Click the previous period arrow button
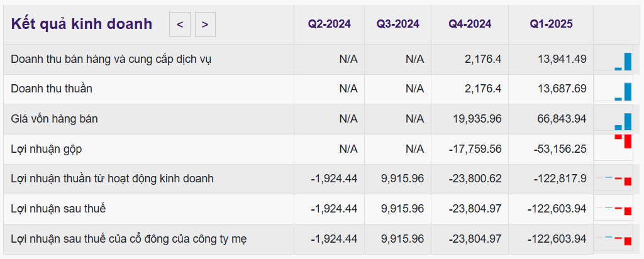Viewport: 644px width, 259px height. [179, 25]
